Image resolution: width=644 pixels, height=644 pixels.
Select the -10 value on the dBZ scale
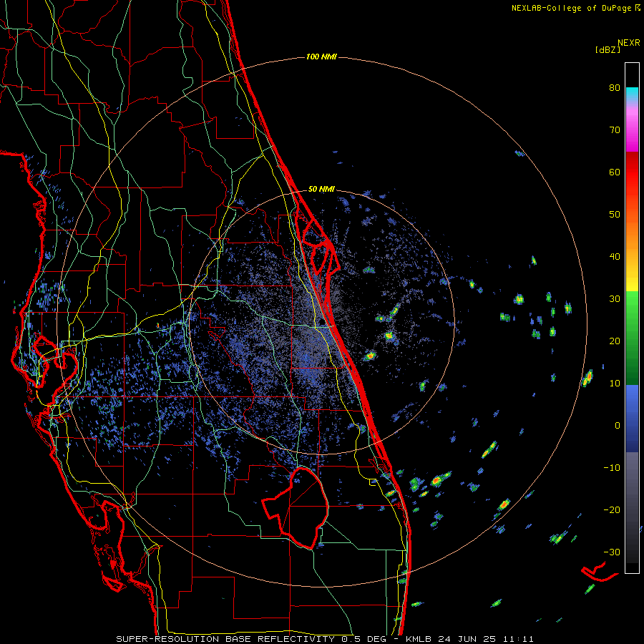tap(612, 468)
